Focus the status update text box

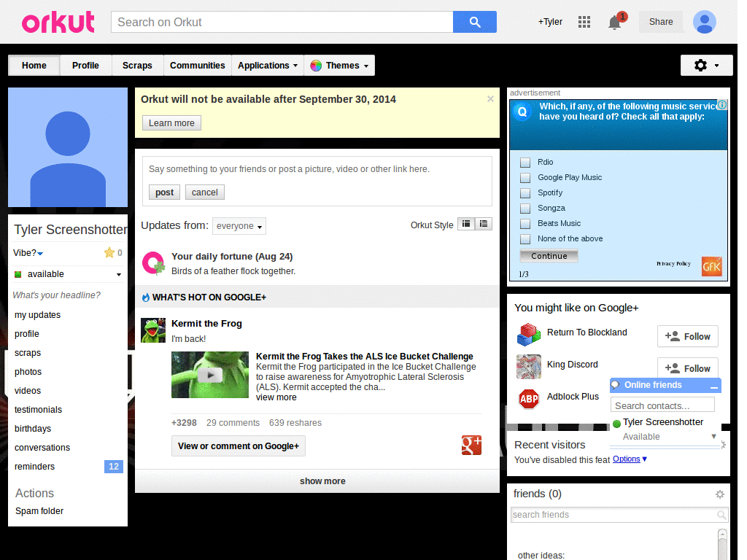click(x=317, y=169)
